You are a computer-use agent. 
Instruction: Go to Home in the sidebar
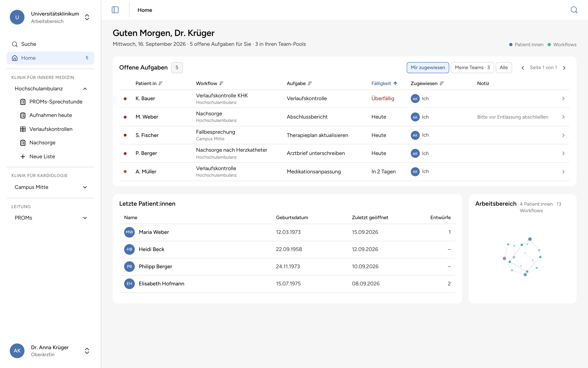[x=50, y=58]
